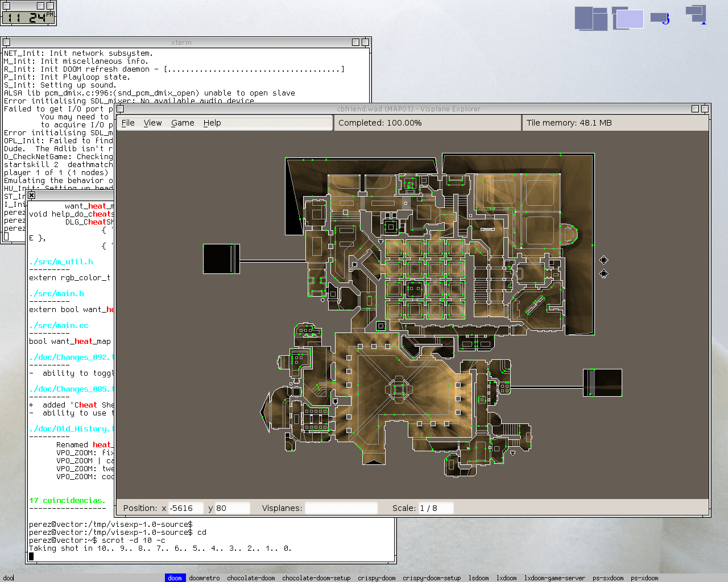Open the View menu in Visplane Explorer
This screenshot has width=728, height=582.
point(152,123)
